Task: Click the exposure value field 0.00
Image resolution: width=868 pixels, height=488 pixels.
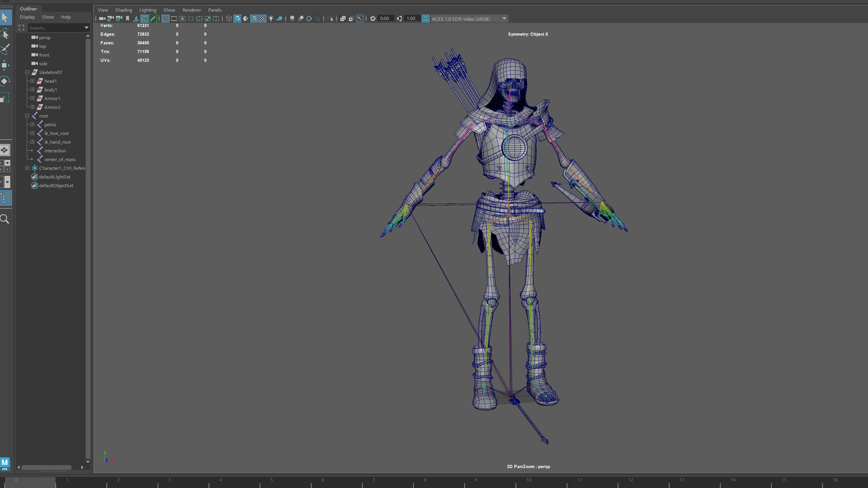Action: click(385, 19)
